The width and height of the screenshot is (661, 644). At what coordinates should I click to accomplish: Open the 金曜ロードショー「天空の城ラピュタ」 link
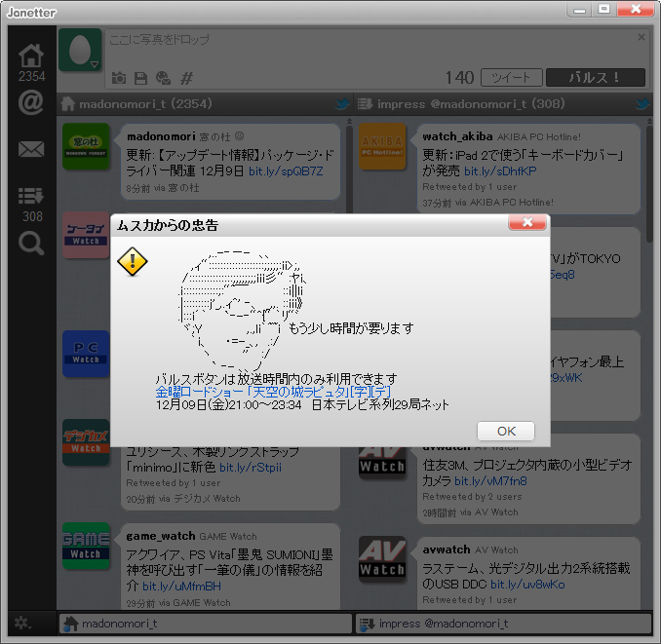[273, 392]
